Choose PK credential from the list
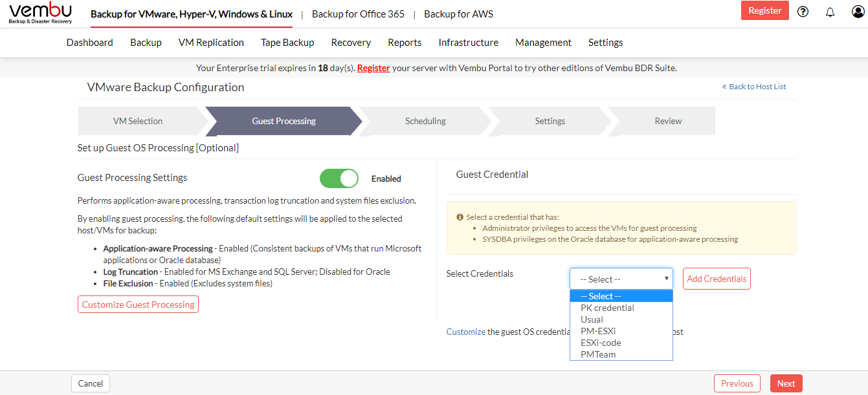This screenshot has width=868, height=395. 621,308
